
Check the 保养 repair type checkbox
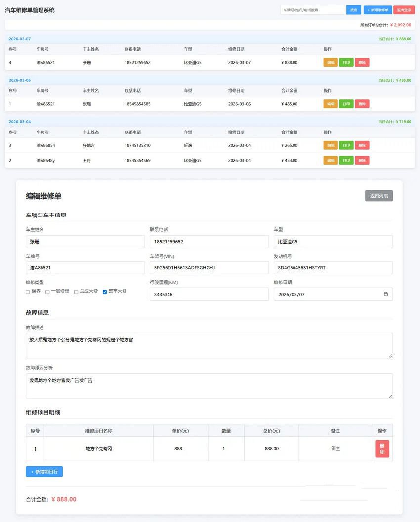tap(28, 291)
